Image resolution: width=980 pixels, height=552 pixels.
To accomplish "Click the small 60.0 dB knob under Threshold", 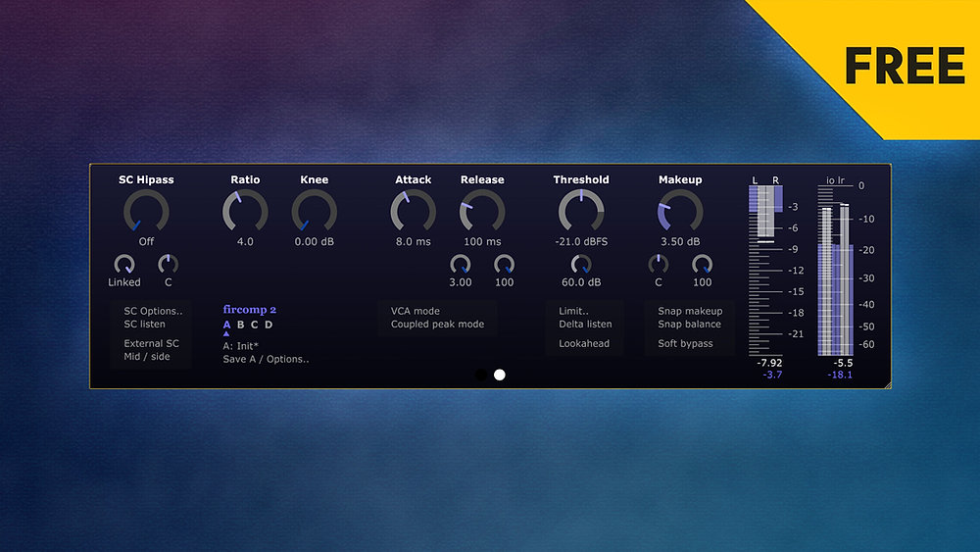I will 581,265.
